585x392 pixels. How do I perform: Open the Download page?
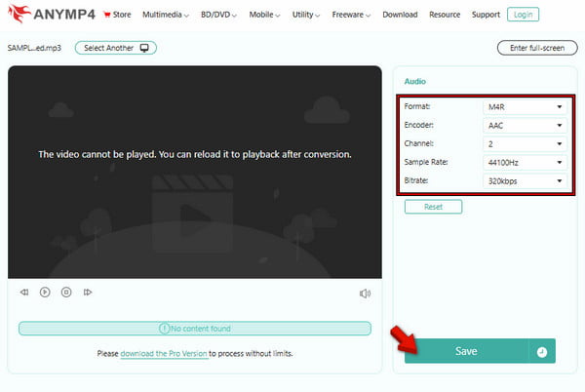tap(400, 15)
